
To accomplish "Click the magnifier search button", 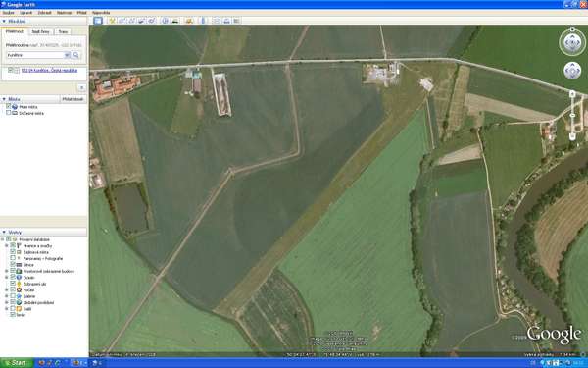I will click(x=75, y=55).
